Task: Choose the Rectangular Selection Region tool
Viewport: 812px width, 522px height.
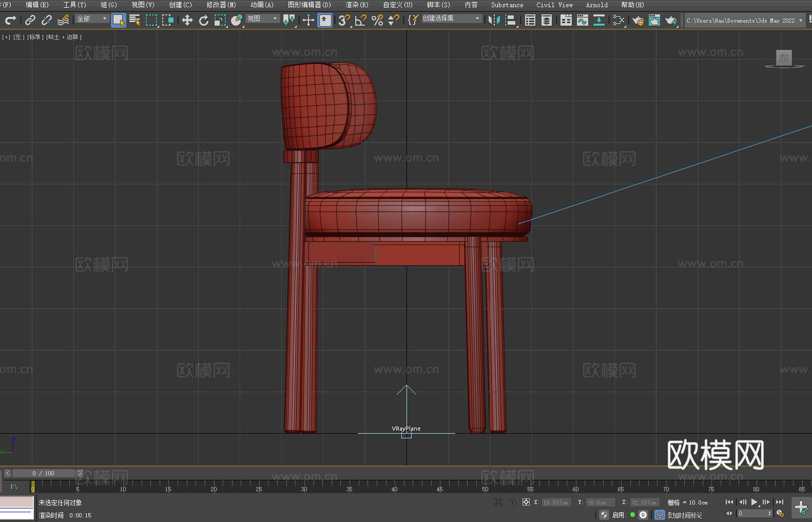Action: [x=151, y=20]
